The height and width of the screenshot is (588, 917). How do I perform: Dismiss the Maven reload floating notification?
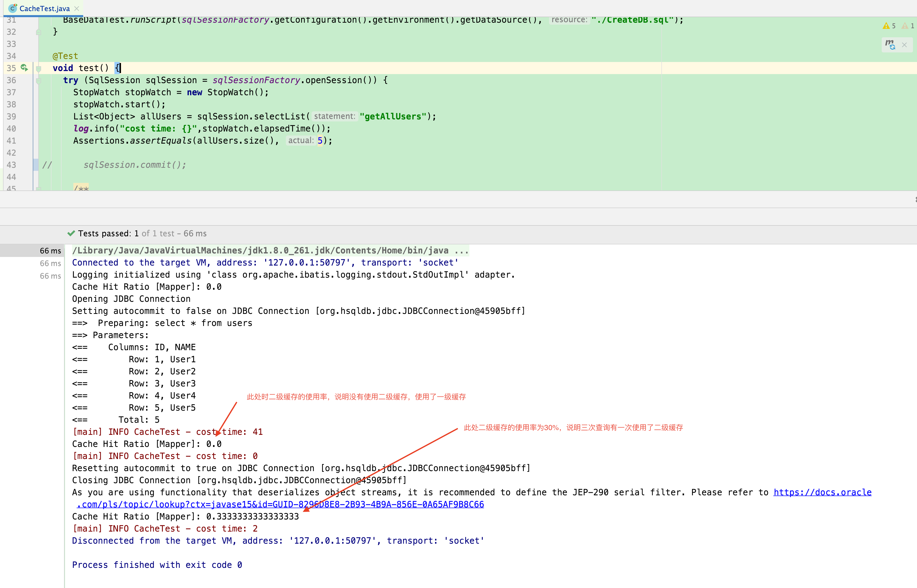(904, 45)
